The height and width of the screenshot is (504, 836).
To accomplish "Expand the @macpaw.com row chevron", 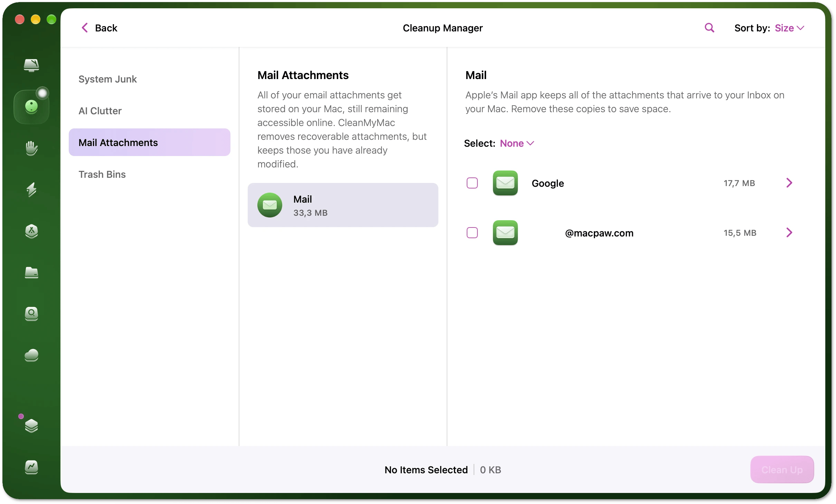I will 789,233.
